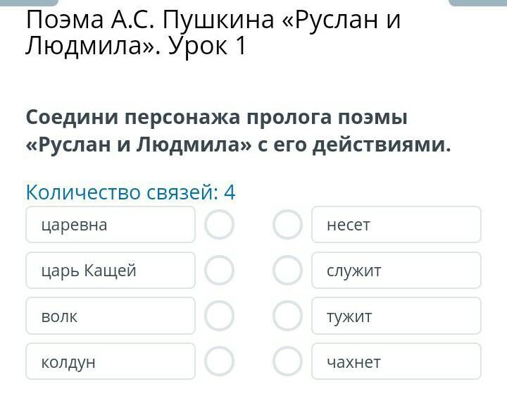This screenshot has width=507, height=420.
Task: Click the служит action box
Action: pos(396,271)
